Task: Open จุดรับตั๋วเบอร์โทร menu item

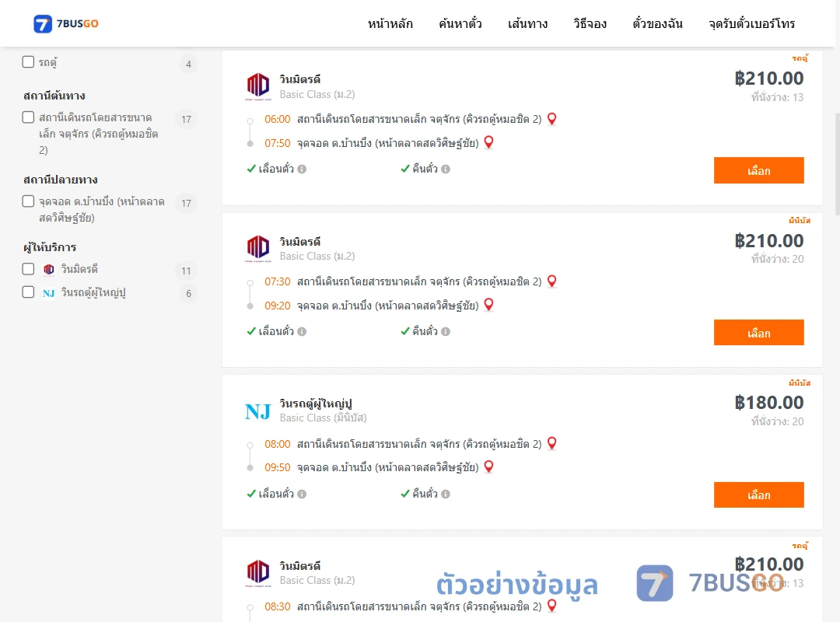Action: tap(751, 23)
